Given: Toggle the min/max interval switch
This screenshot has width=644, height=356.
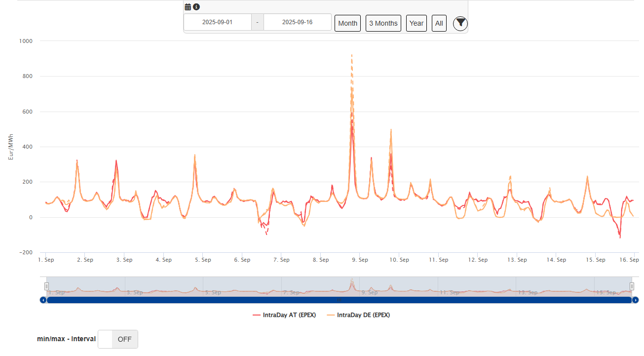Looking at the screenshot, I should [118, 339].
